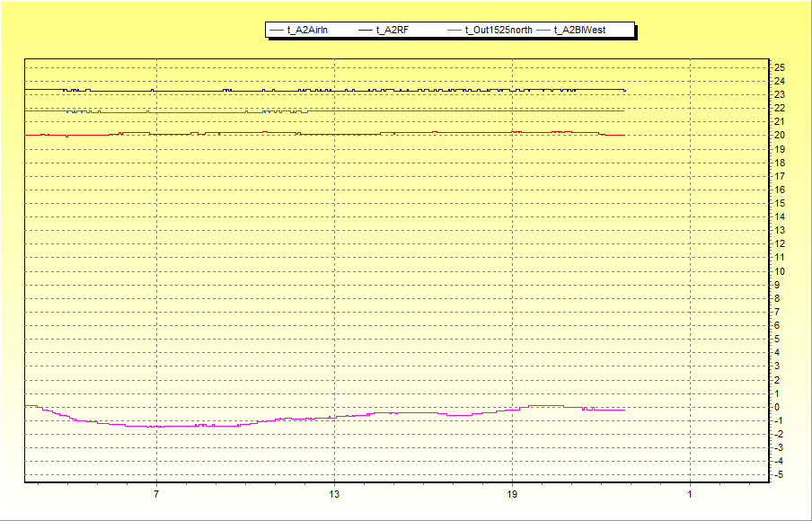Click the x-axis tick label 19
Viewport: 812px width, 521px height.
tap(512, 495)
